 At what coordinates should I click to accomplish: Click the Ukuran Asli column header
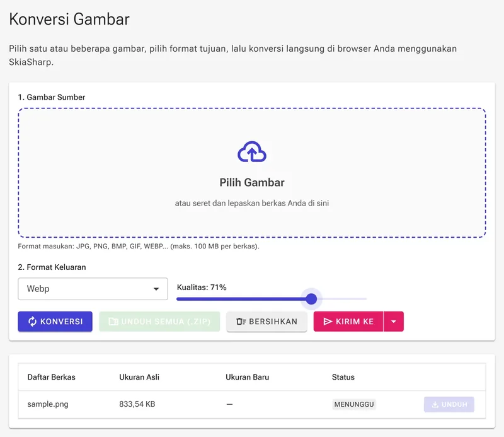click(139, 377)
